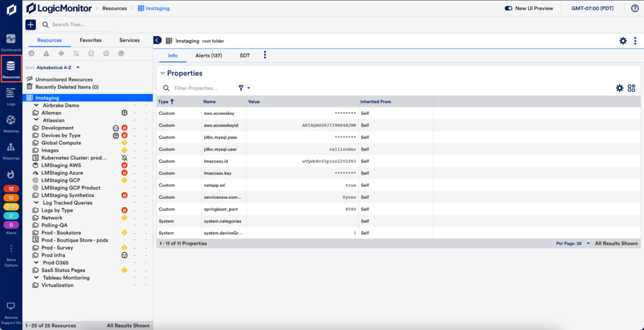The width and height of the screenshot is (644, 330).
Task: Sort by the Type column header
Action: point(166,101)
